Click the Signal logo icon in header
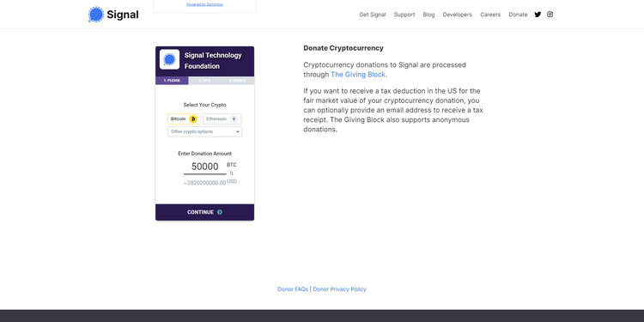The height and width of the screenshot is (322, 644). click(x=96, y=15)
